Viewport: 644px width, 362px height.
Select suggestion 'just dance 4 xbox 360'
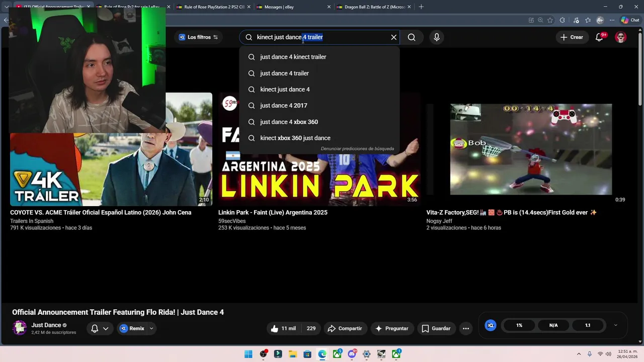click(319, 122)
